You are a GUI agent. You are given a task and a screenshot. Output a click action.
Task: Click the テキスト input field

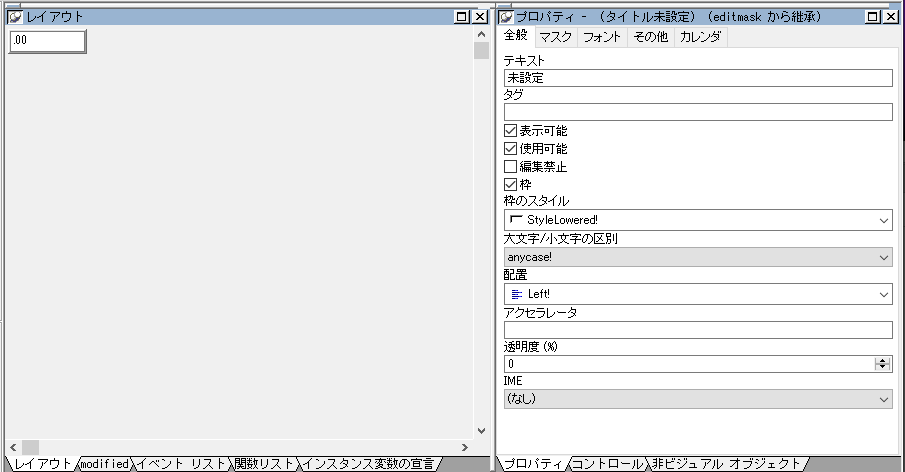point(698,78)
